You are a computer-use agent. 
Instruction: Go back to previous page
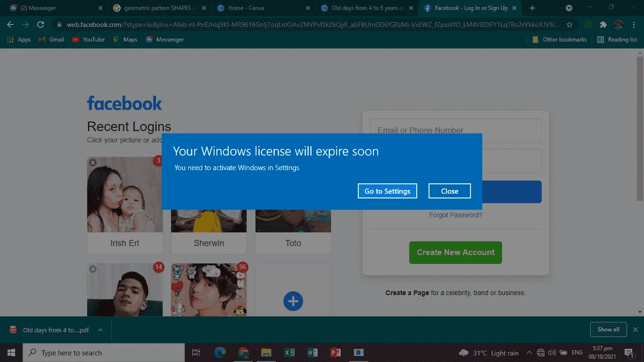click(x=10, y=25)
